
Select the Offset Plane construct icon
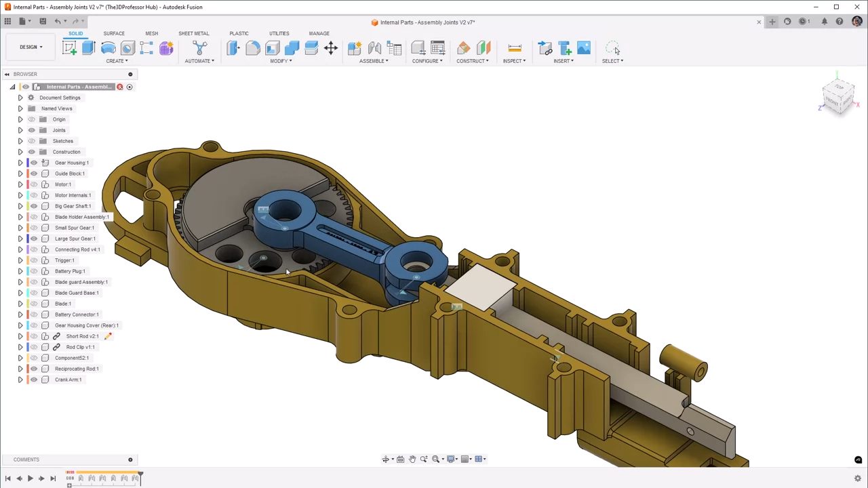(463, 48)
